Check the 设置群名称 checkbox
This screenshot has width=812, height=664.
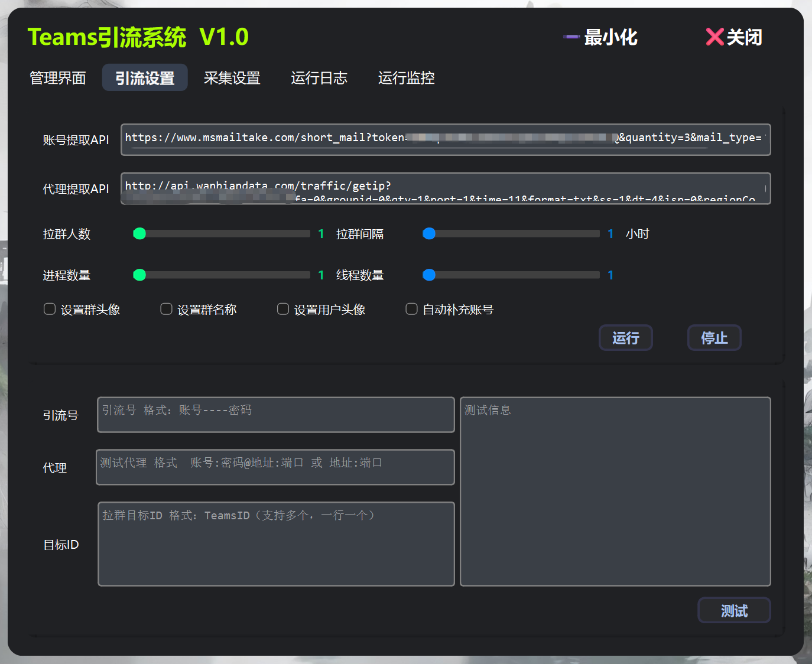(166, 308)
